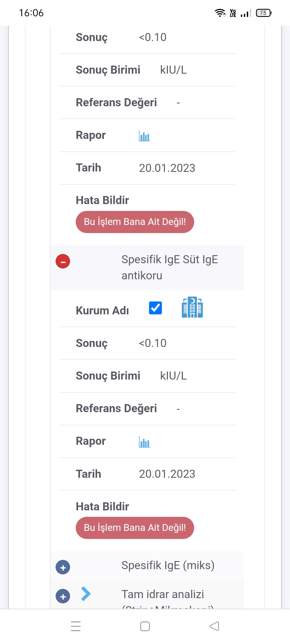
Task: Open Rapor chart for Süt IgE antikoru
Action: point(144,442)
